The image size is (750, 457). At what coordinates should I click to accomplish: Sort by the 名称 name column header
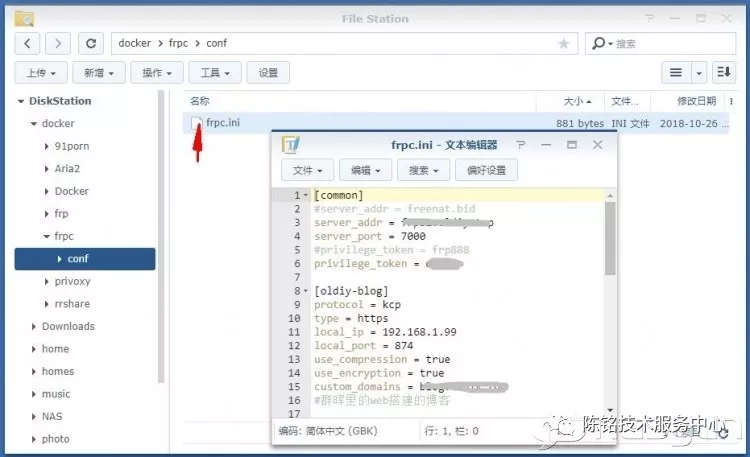(x=199, y=101)
